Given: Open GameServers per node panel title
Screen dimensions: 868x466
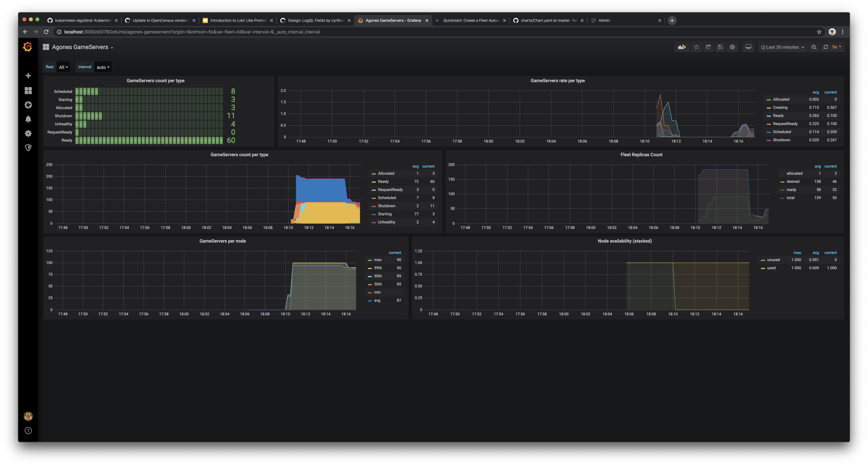Looking at the screenshot, I should coord(222,241).
